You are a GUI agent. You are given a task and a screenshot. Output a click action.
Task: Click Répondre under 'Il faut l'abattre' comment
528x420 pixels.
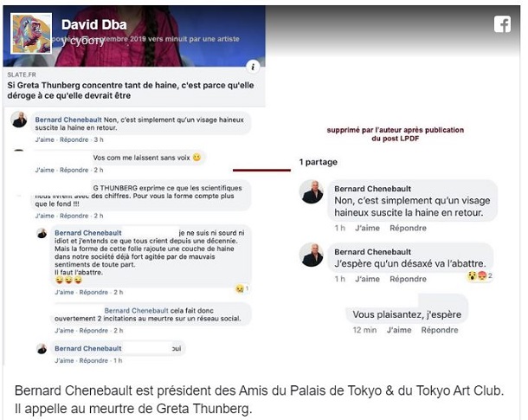(x=93, y=293)
